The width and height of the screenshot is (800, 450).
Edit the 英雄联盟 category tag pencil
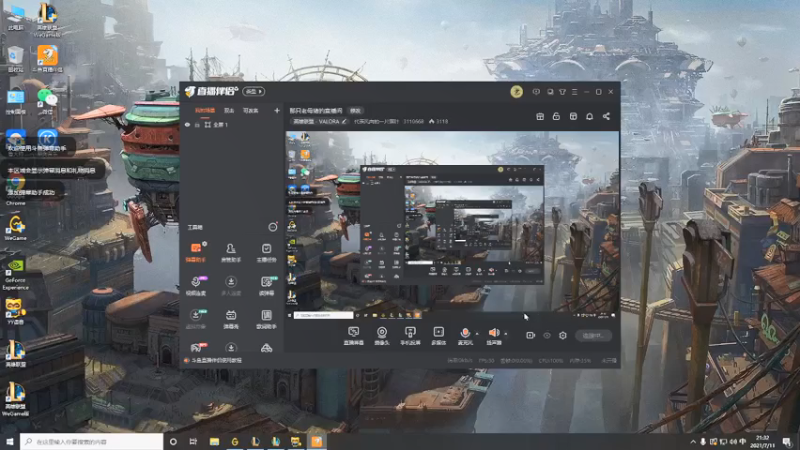click(x=344, y=121)
